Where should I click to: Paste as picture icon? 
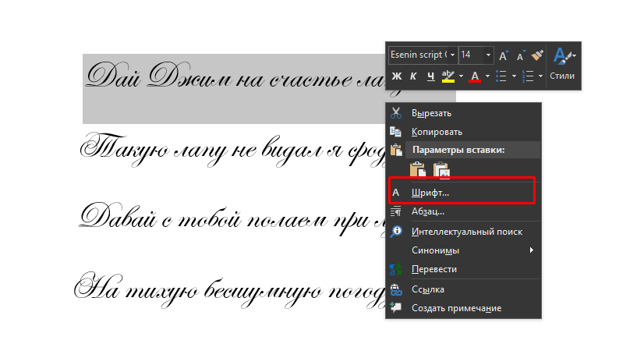[x=441, y=168]
